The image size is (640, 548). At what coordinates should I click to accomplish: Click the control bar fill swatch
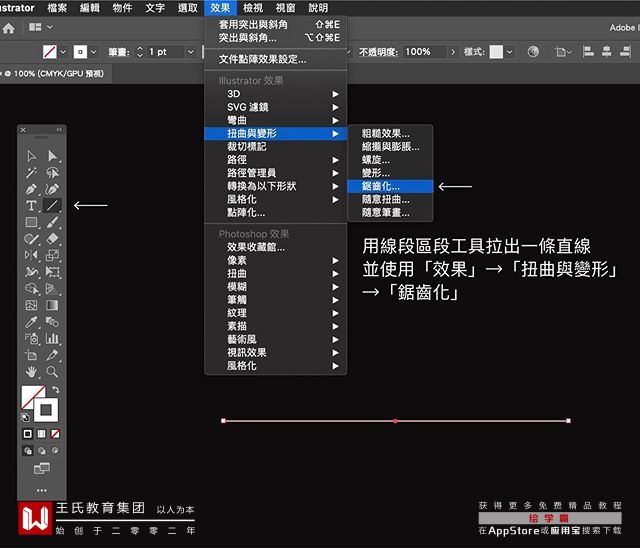(49, 52)
